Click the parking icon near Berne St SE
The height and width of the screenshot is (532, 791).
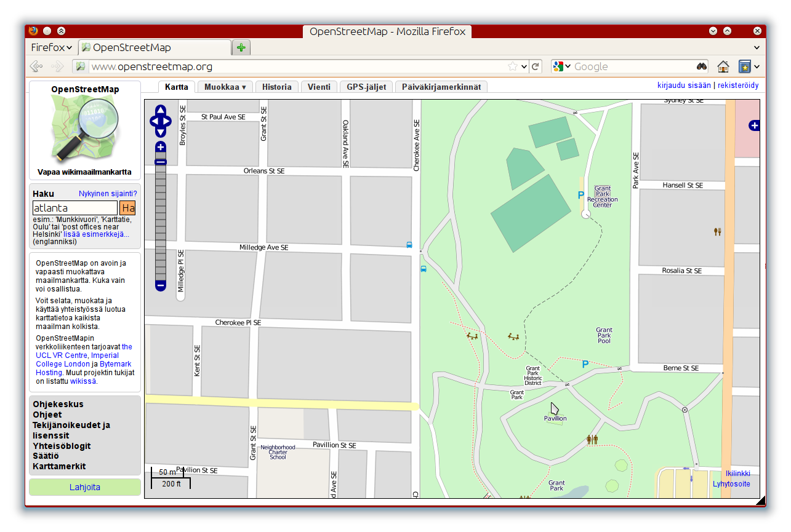click(585, 364)
